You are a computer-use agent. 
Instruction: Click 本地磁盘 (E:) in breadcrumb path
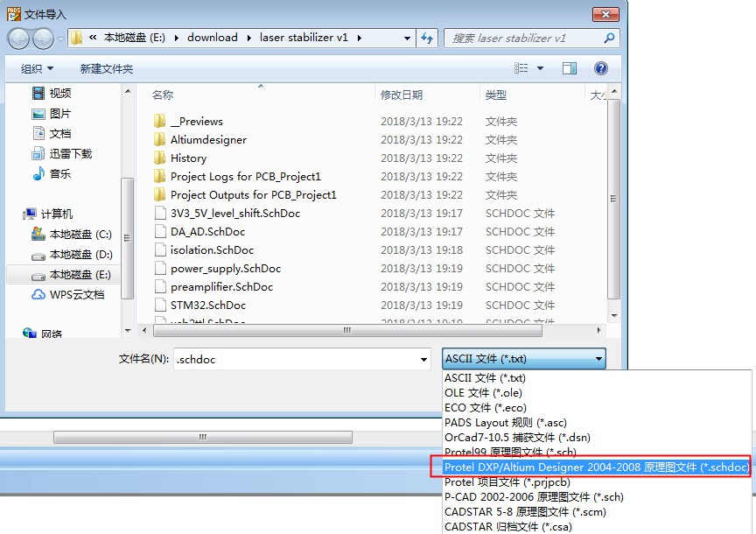pyautogui.click(x=135, y=37)
